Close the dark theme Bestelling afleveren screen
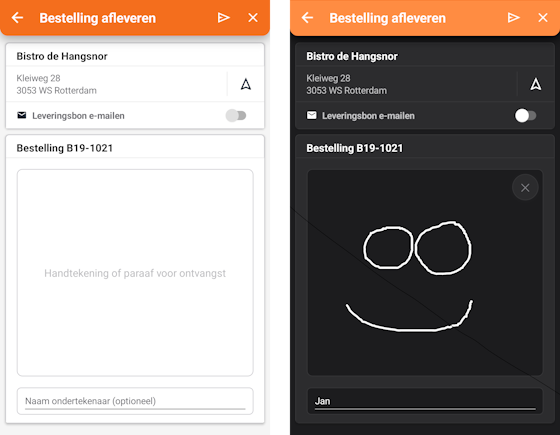Image resolution: width=560 pixels, height=435 pixels. (x=543, y=18)
